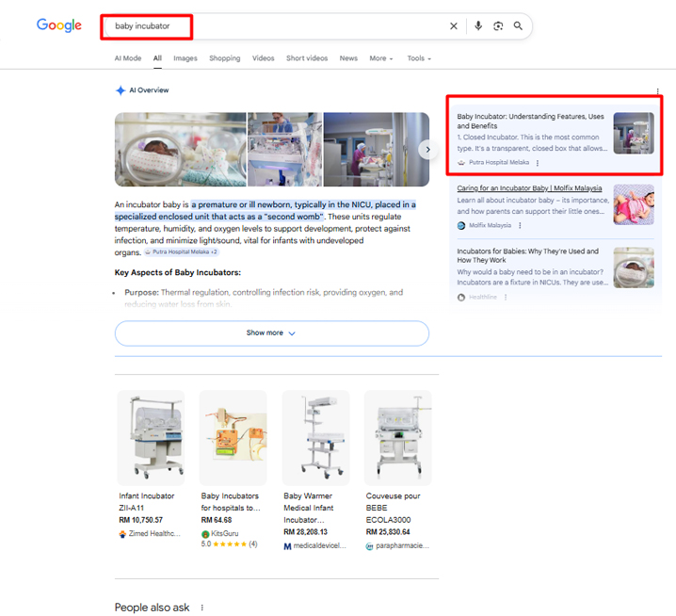Click the AI Overview sparkle icon
Image resolution: width=676 pixels, height=616 pixels.
pyautogui.click(x=121, y=90)
